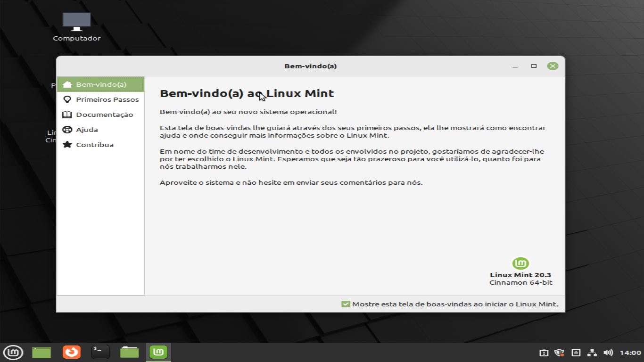Select the Bem-vindo(a) sidebar item
This screenshot has width=644, height=362.
100,84
